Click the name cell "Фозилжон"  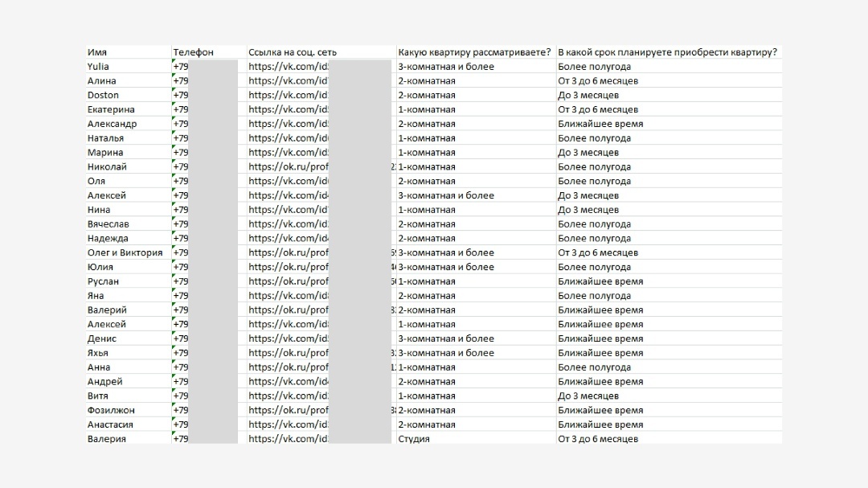click(129, 411)
